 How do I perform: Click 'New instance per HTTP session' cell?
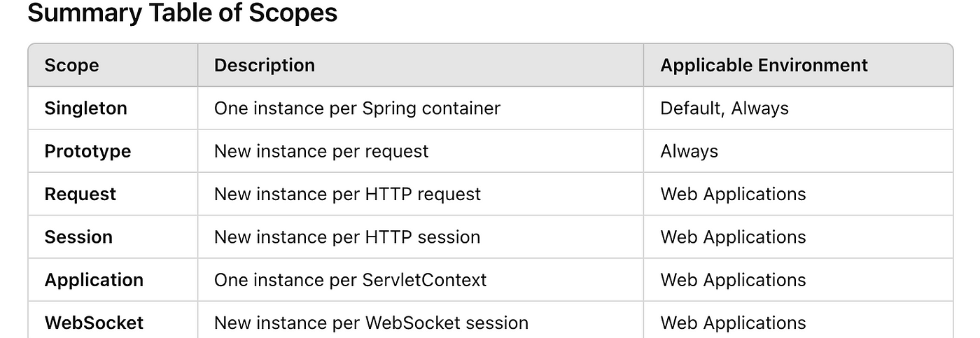coord(421,237)
